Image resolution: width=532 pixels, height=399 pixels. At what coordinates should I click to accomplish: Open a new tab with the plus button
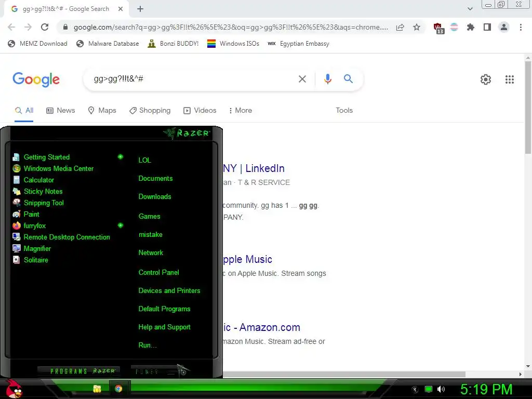click(x=140, y=9)
